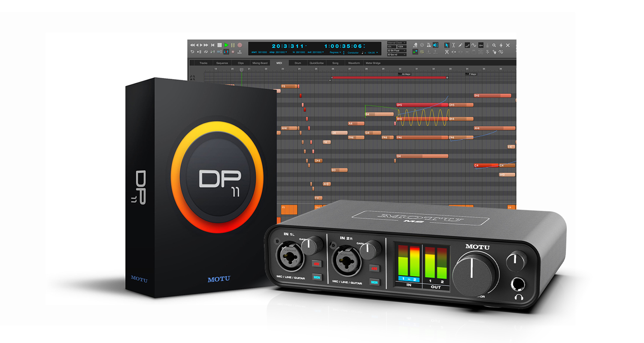Screen dimensions: 644x343
Task: Arm recording with the round Record button
Action: click(x=240, y=45)
